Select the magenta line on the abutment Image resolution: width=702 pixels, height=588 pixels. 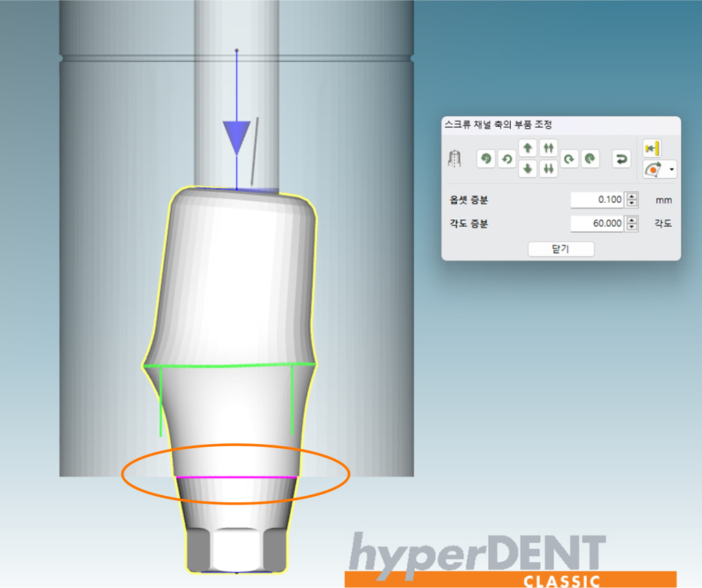237,477
